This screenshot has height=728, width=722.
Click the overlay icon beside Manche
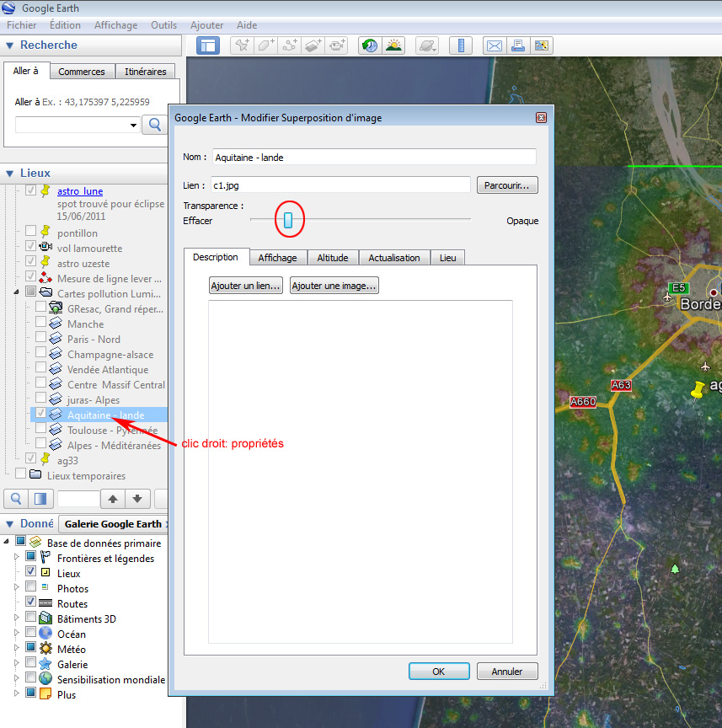[56, 324]
